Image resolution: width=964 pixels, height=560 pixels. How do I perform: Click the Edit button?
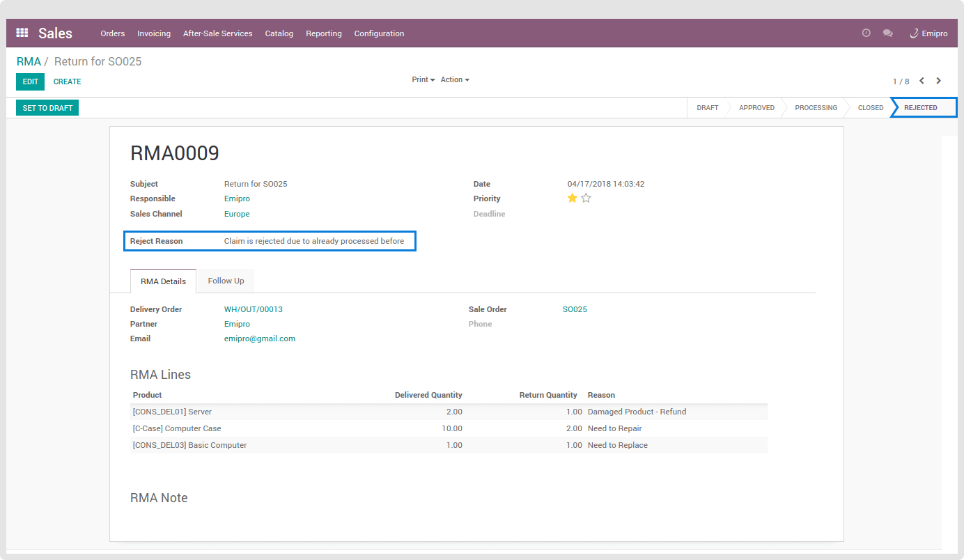[x=30, y=81]
